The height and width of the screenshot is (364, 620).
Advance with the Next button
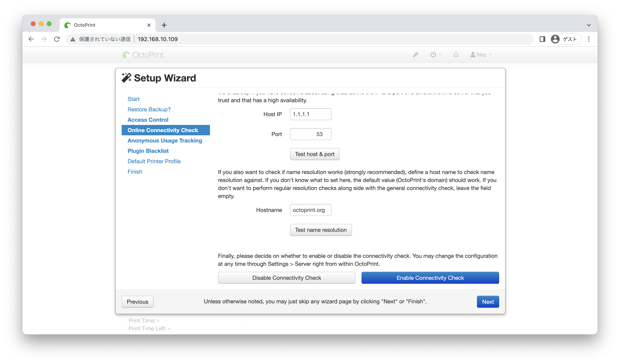(488, 302)
